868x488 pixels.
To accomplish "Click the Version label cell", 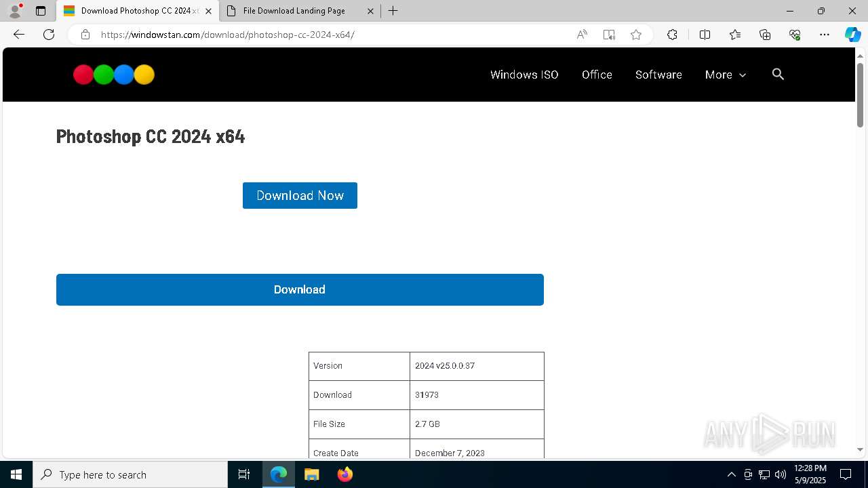I will (x=359, y=366).
